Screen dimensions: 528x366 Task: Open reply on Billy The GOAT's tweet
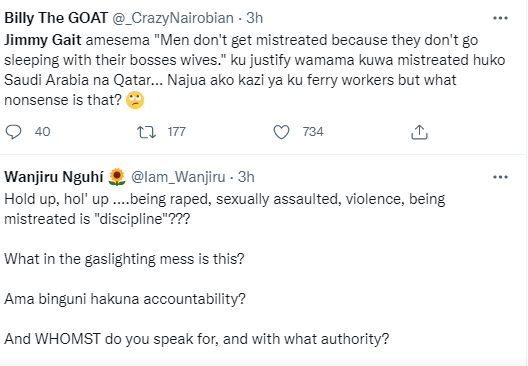click(13, 132)
